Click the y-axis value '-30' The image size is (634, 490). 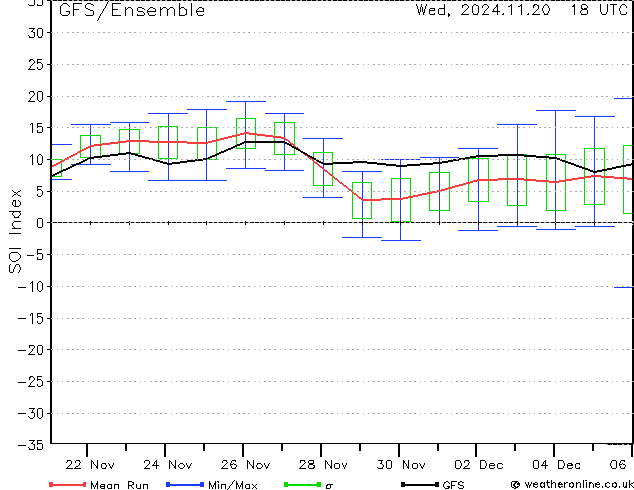coord(31,413)
